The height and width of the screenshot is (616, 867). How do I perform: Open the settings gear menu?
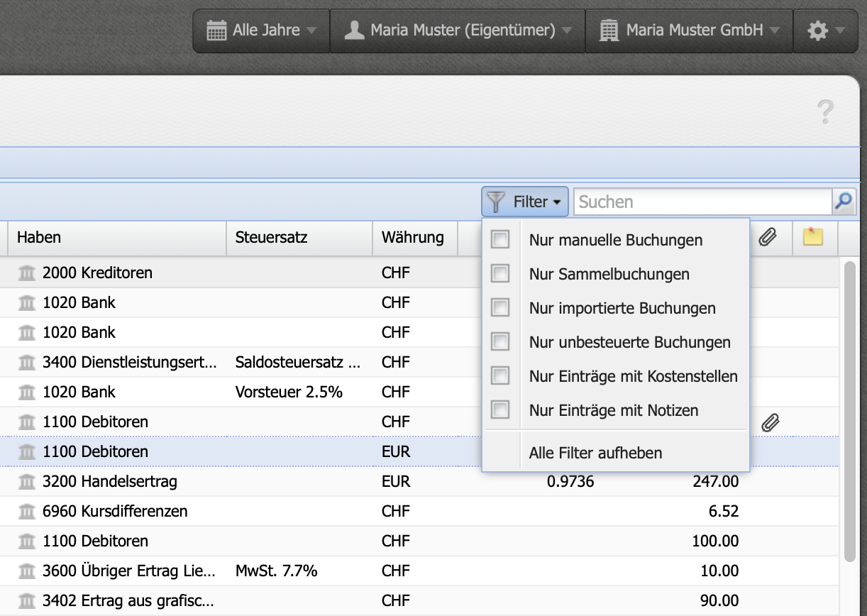point(819,30)
